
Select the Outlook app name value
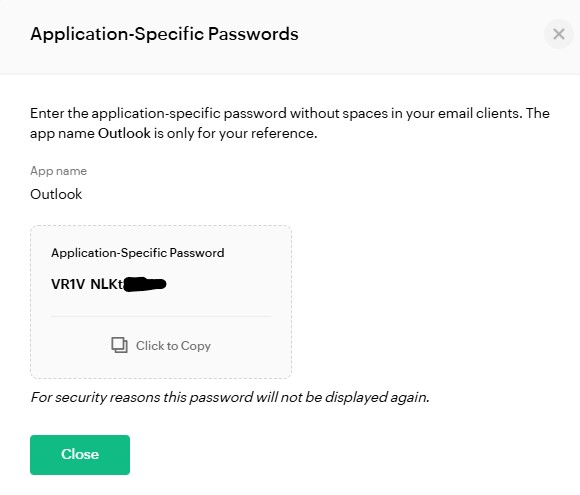click(56, 194)
